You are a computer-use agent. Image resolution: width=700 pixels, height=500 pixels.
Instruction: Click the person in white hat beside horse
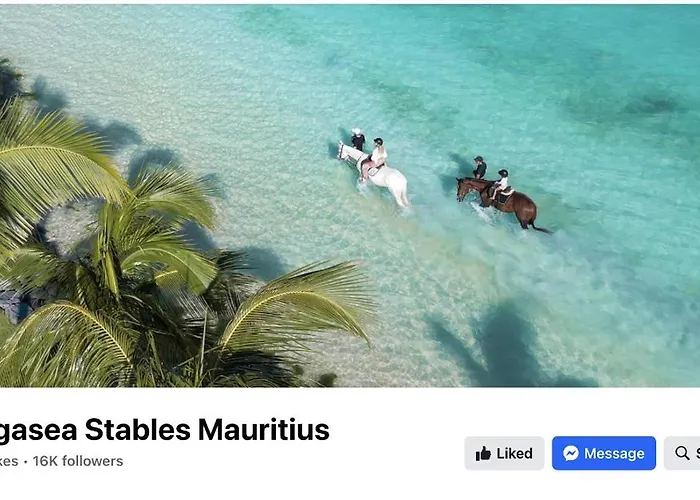(x=358, y=139)
